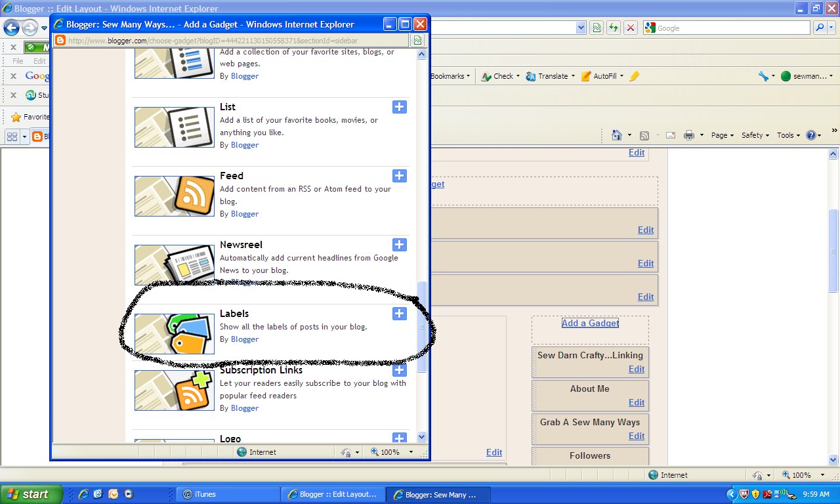The image size is (840, 504).
Task: Add the List gadget using the plus icon
Action: tap(399, 107)
